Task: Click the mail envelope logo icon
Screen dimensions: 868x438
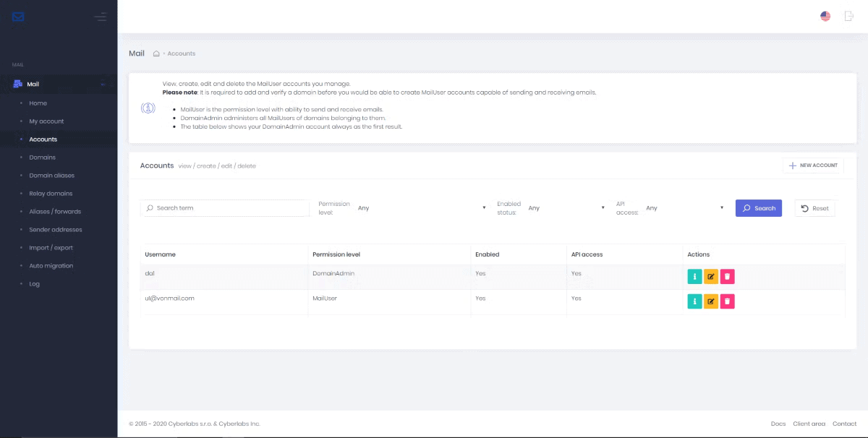Action: 19,17
